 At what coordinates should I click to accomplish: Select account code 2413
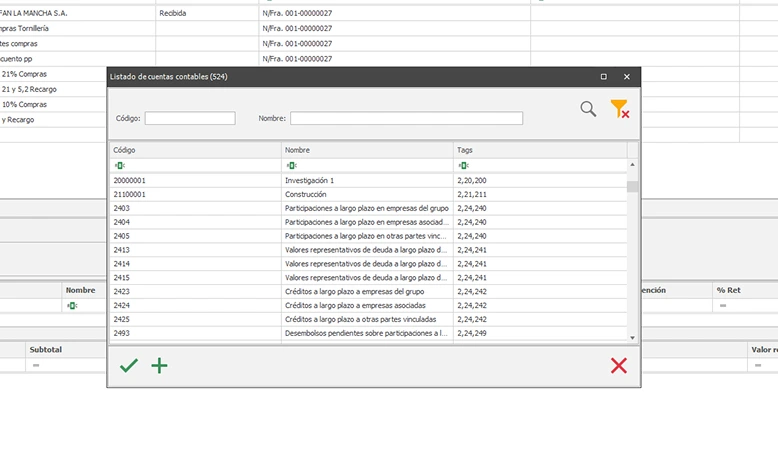pos(122,250)
